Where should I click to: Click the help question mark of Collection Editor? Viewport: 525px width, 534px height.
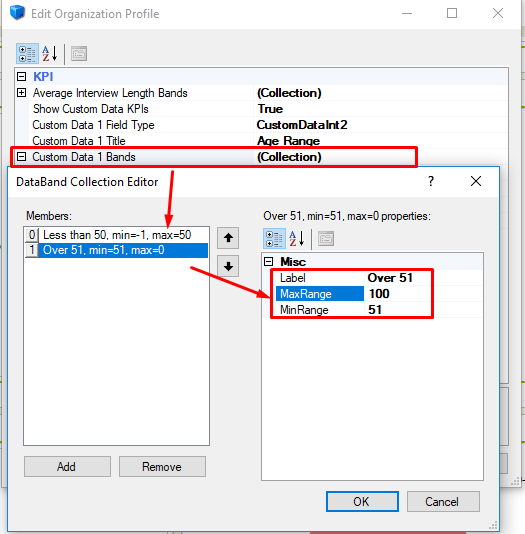(431, 181)
